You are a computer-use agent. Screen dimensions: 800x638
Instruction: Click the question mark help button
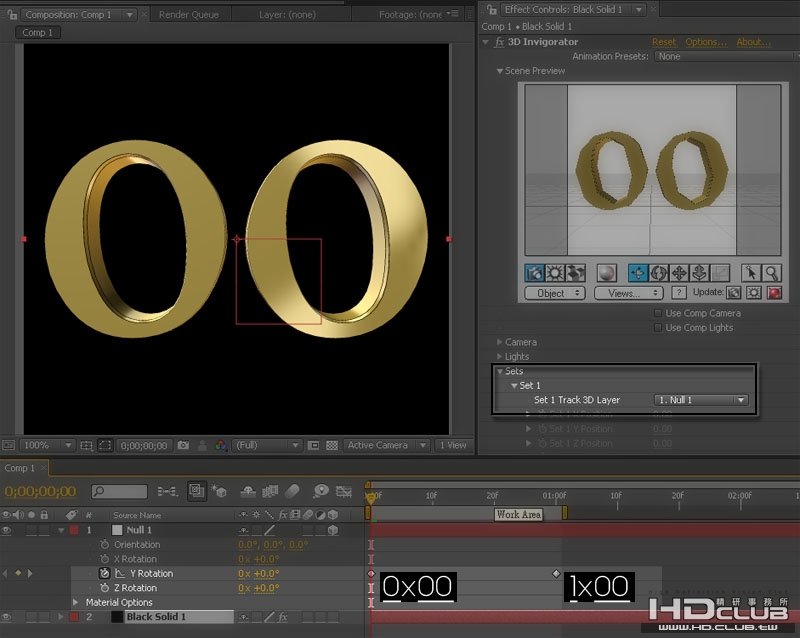click(x=679, y=293)
